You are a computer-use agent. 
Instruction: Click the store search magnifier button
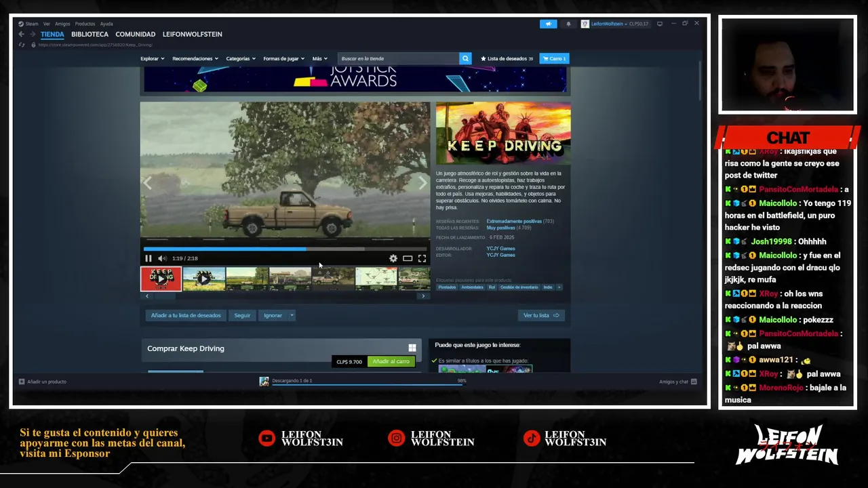click(465, 58)
